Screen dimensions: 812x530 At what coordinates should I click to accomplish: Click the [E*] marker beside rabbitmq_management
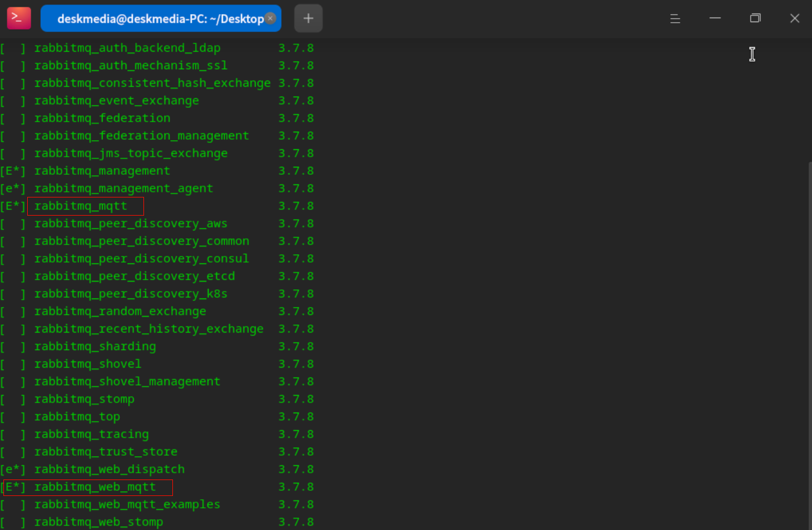[13, 171]
